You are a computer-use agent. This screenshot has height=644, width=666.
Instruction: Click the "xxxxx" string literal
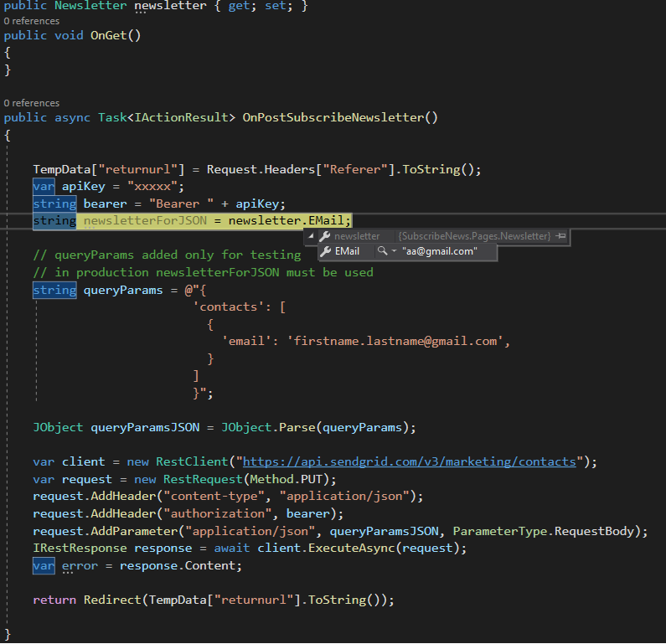(x=152, y=187)
